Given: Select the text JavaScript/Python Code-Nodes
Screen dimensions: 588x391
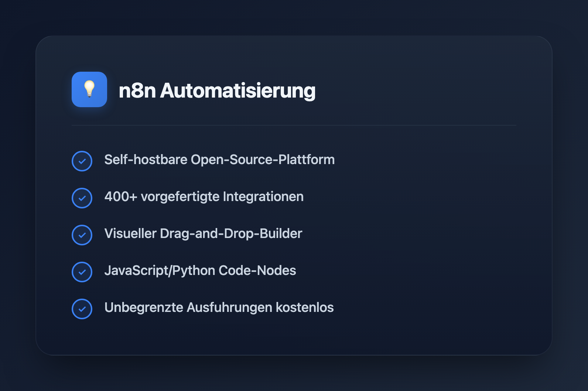Looking at the screenshot, I should 200,271.
